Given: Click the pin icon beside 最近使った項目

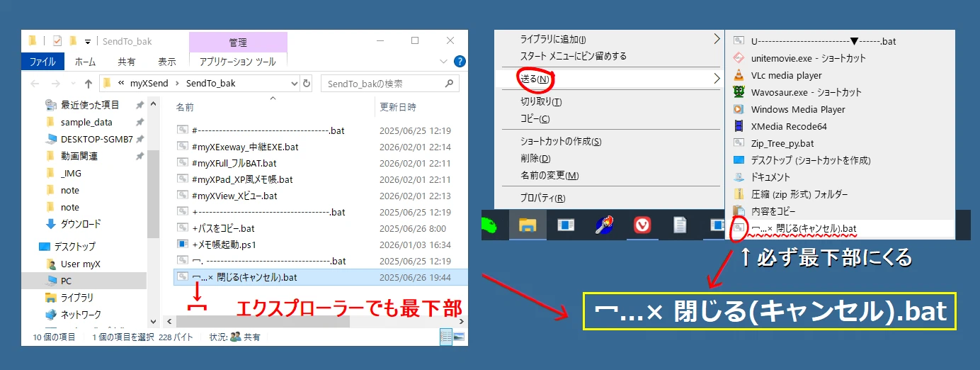Looking at the screenshot, I should [139, 105].
